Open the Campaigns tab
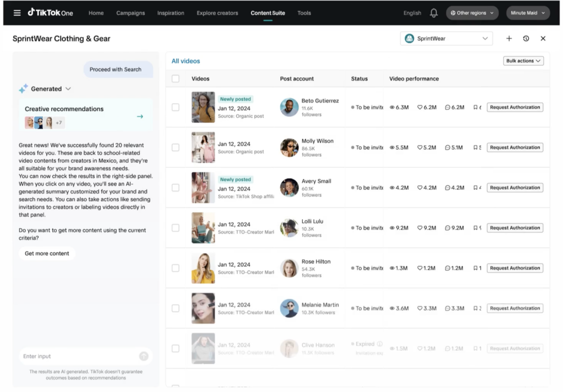563x392 pixels. pos(131,13)
